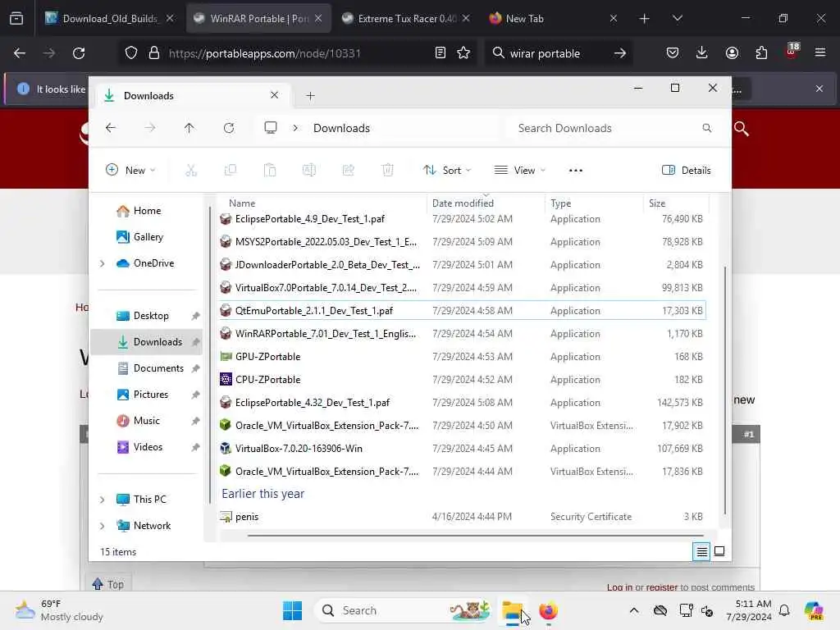840x630 pixels.
Task: Open a new Firefox tab
Action: [645, 18]
